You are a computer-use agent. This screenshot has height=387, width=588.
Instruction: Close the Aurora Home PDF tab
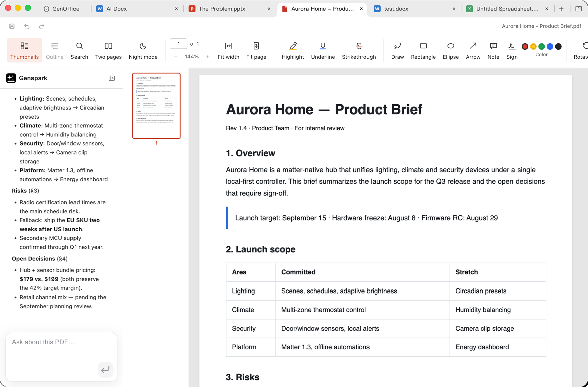tap(361, 9)
